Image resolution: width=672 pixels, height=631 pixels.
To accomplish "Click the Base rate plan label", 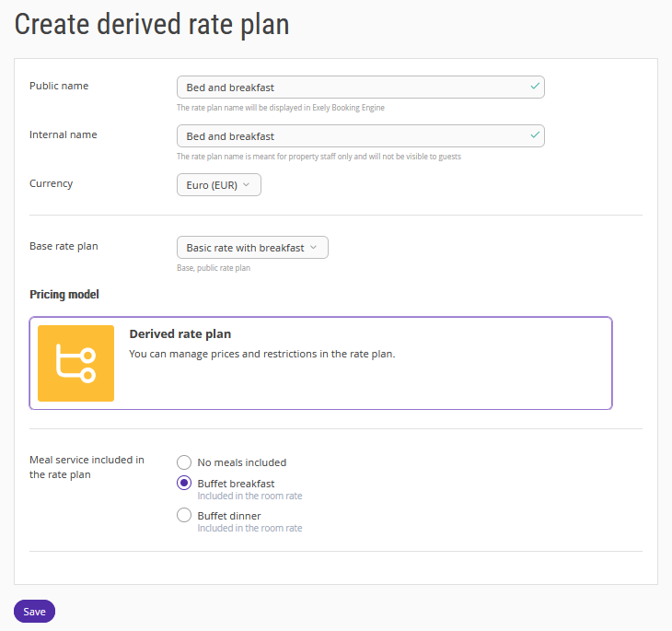I will pos(64,246).
